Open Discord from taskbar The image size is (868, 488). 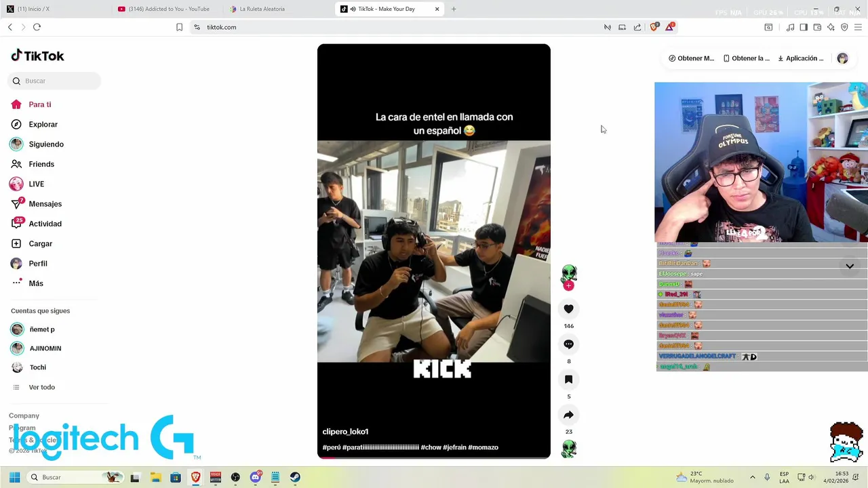(255, 477)
